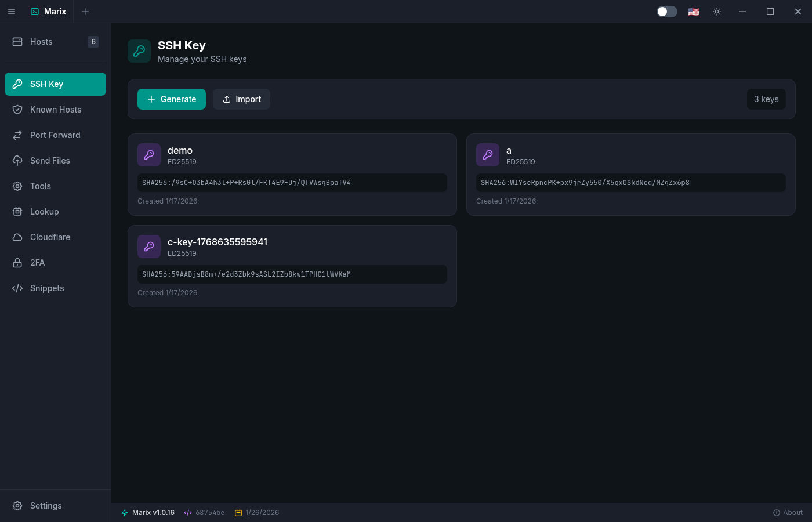
Task: Open the Known Hosts section
Action: (55, 109)
